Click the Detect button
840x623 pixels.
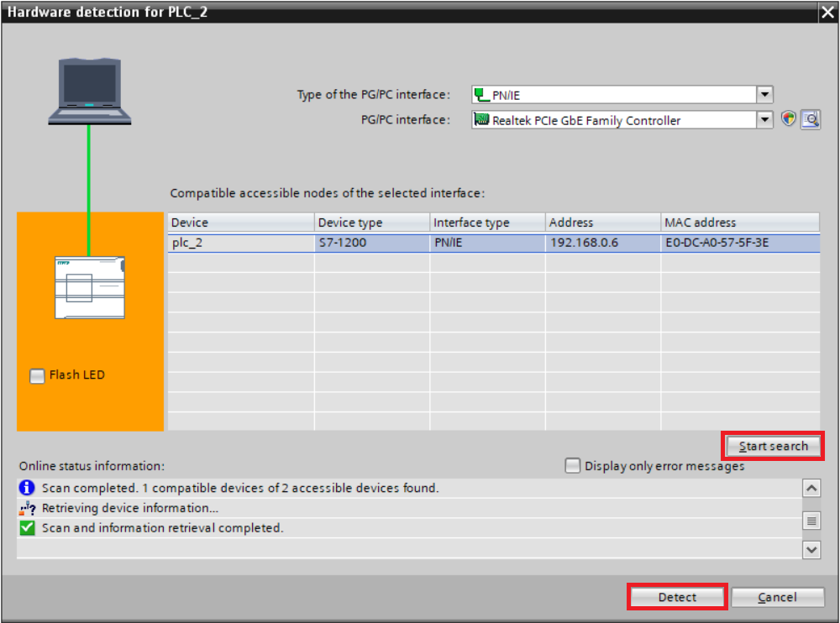pos(677,597)
